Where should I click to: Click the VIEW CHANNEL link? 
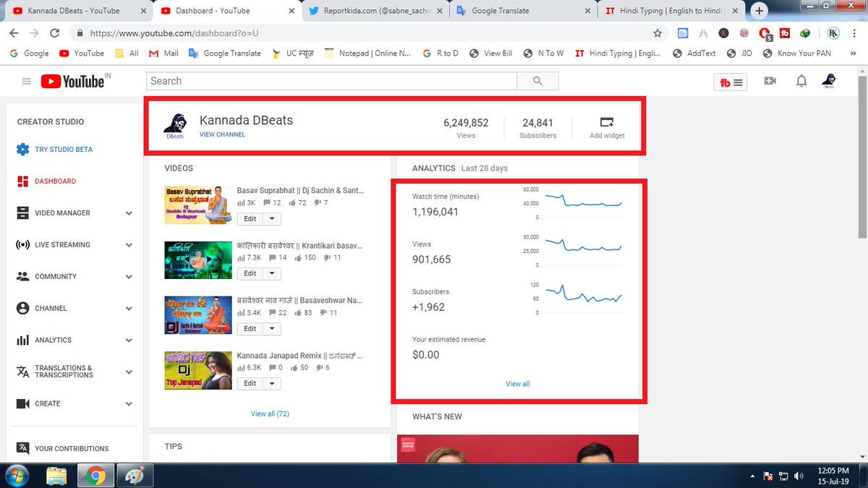pos(222,134)
